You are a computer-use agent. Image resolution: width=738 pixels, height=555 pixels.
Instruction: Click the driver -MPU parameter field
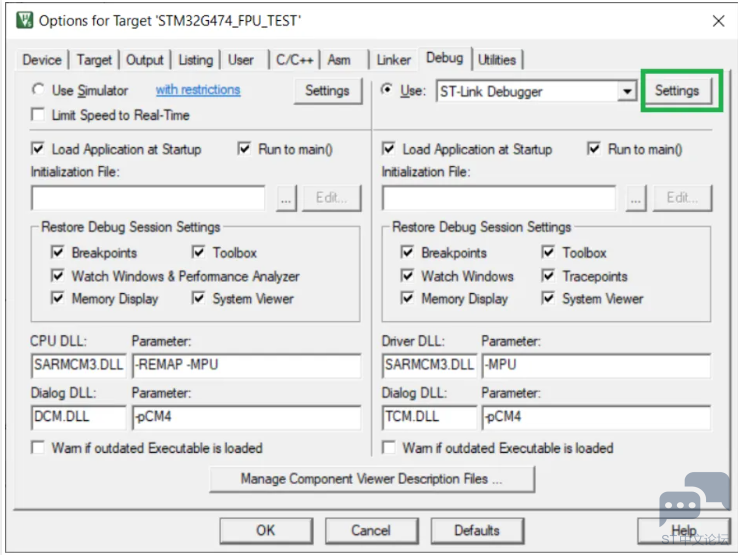[x=596, y=366]
